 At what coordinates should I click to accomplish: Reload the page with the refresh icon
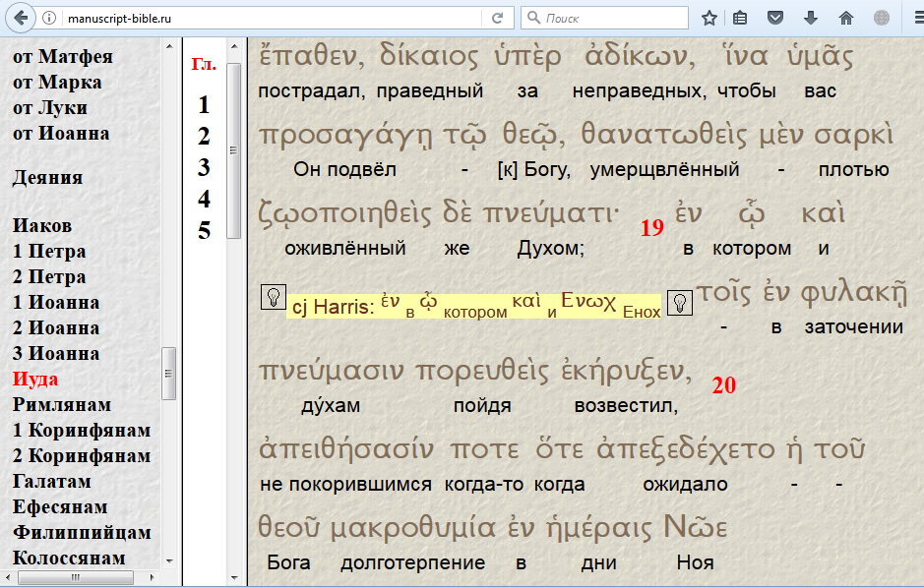click(498, 18)
